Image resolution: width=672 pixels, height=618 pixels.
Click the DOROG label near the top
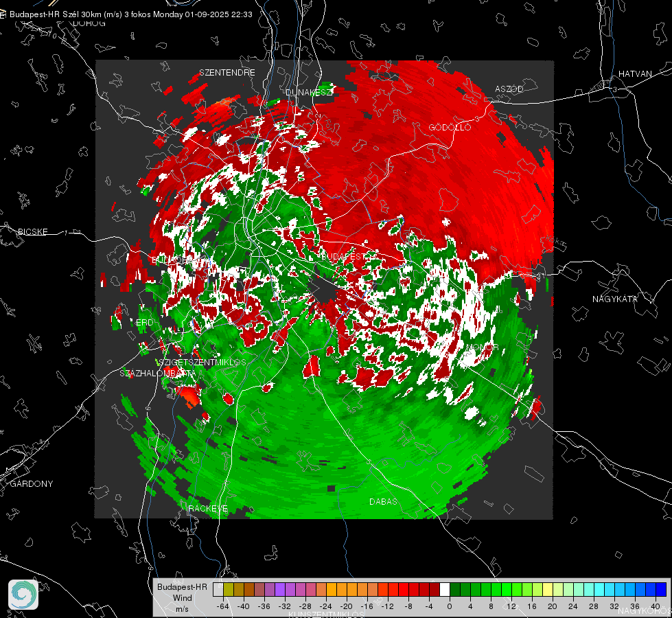pos(89,23)
